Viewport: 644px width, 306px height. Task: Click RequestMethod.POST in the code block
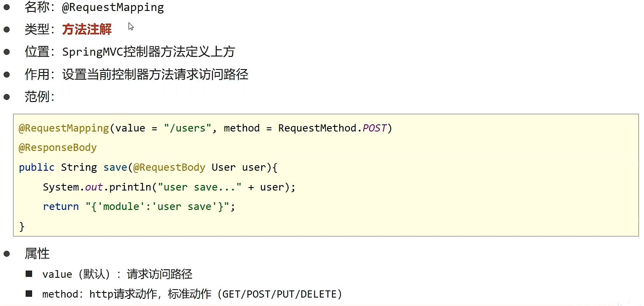click(x=332, y=128)
